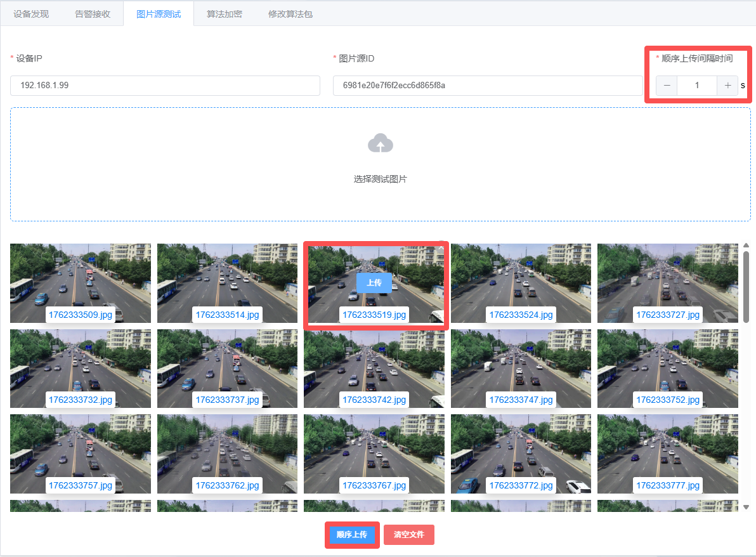Click the 图片源ID input field
Screen dimensions: 756x557
point(487,86)
